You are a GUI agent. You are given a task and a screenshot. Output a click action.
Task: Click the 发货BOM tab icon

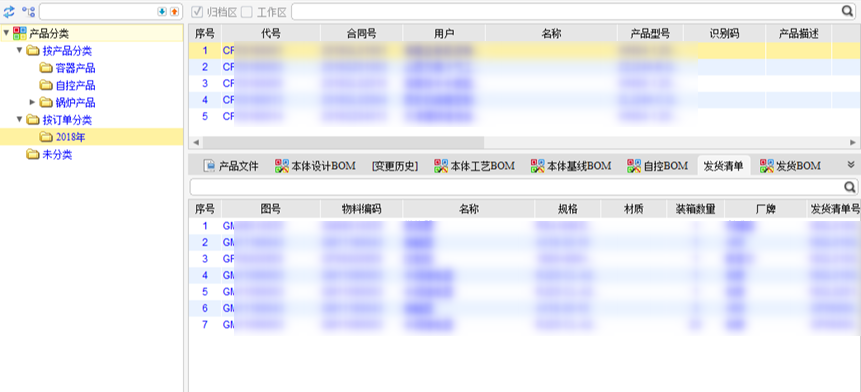(767, 166)
